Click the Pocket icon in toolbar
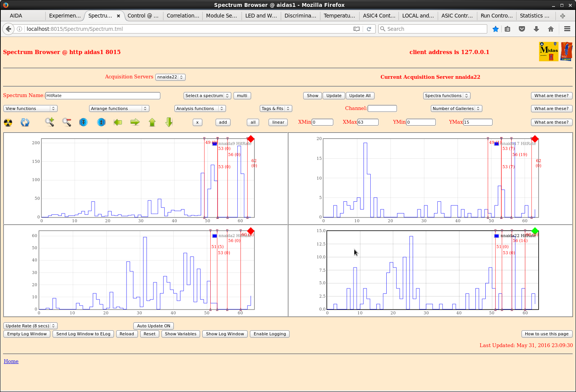This screenshot has height=392, width=576. (522, 29)
